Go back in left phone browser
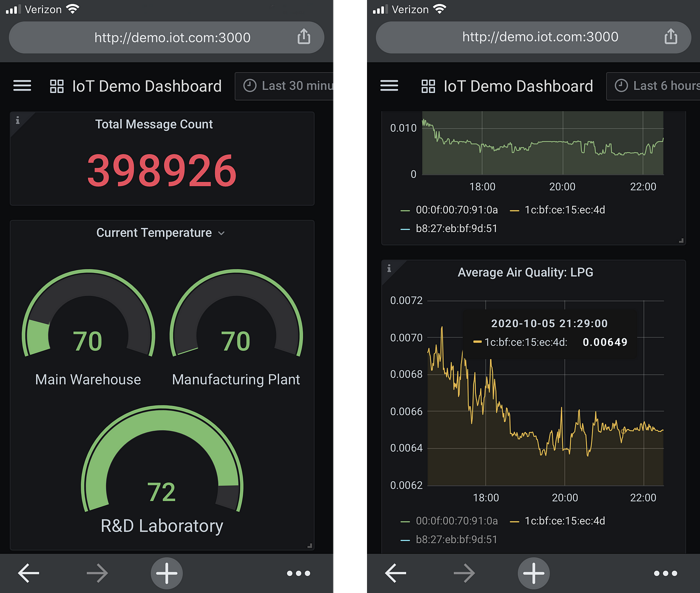The height and width of the screenshot is (593, 700). (28, 573)
